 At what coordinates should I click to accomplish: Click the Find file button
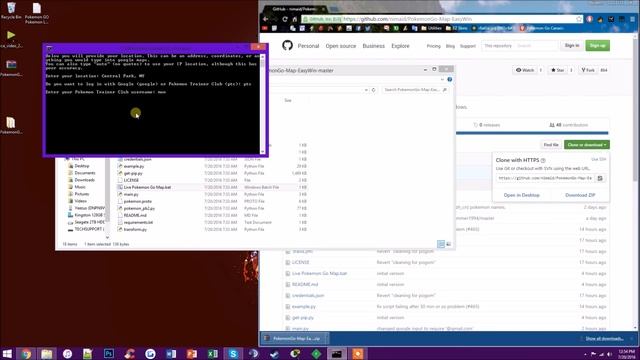click(551, 145)
